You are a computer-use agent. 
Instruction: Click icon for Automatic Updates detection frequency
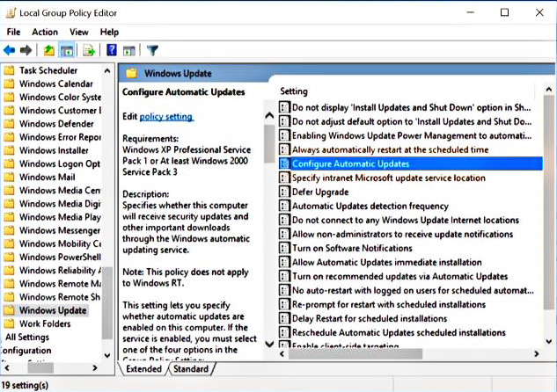(x=284, y=206)
